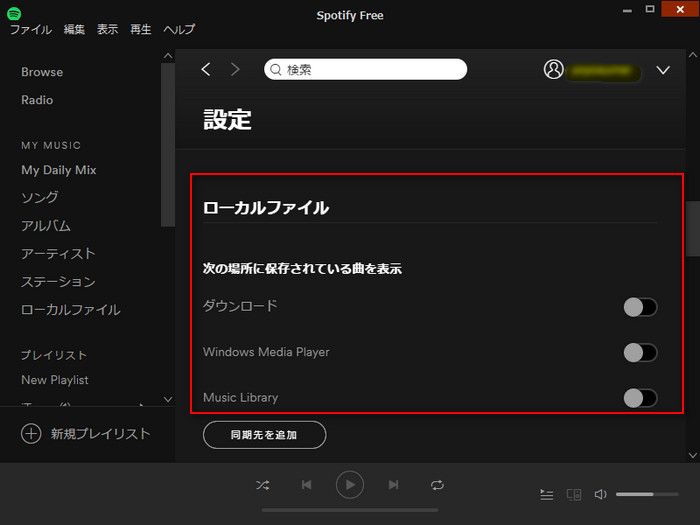Click the 新規プレイリスト label

coord(100,433)
